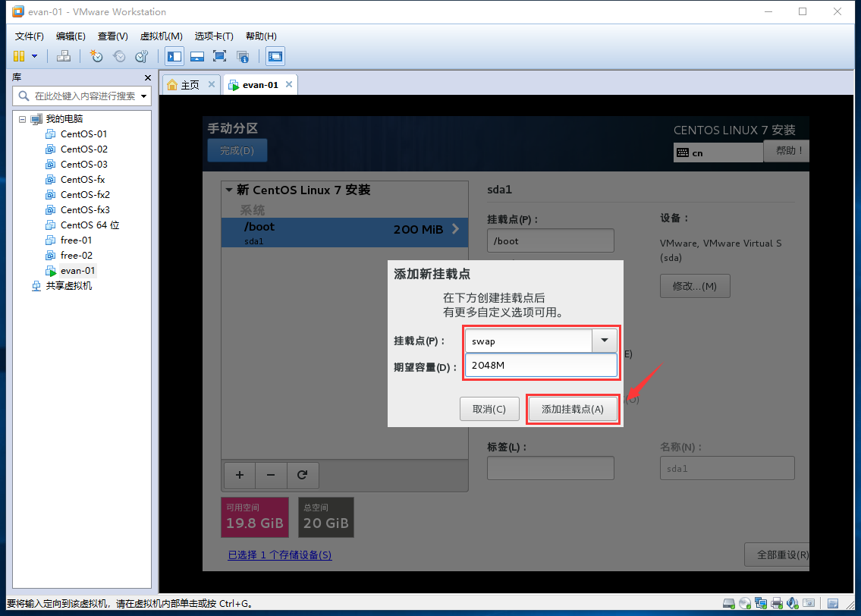The image size is (861, 616).
Task: Click the pause virtual machine icon
Action: click(x=19, y=56)
